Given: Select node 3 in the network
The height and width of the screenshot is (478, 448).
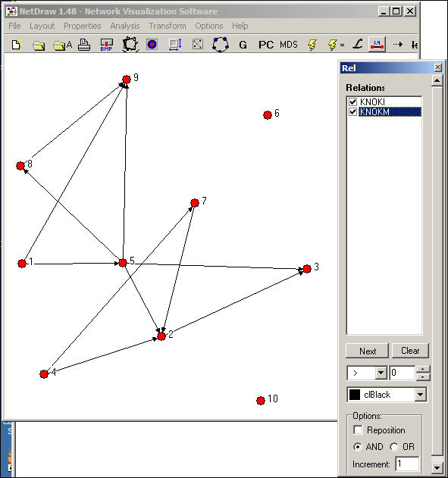Looking at the screenshot, I should [307, 269].
